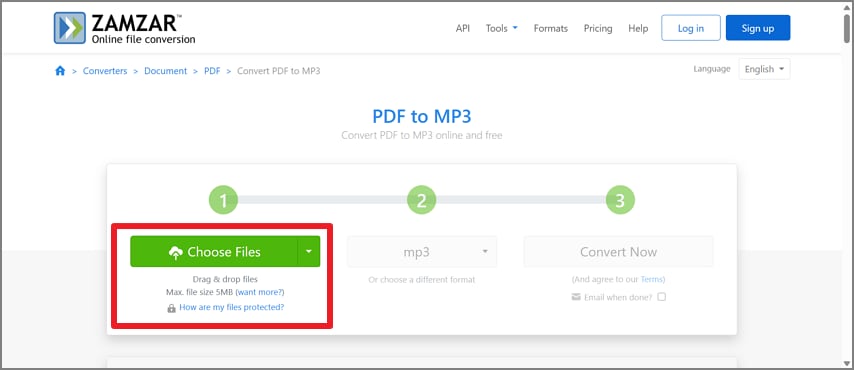Viewport: 854px width, 370px height.
Task: Open the API menu item
Action: [x=462, y=28]
